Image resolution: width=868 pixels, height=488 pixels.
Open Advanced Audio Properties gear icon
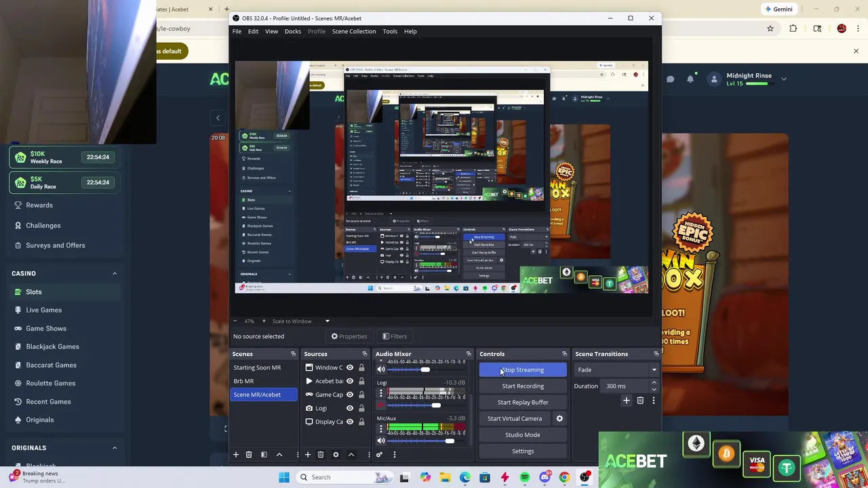(379, 455)
